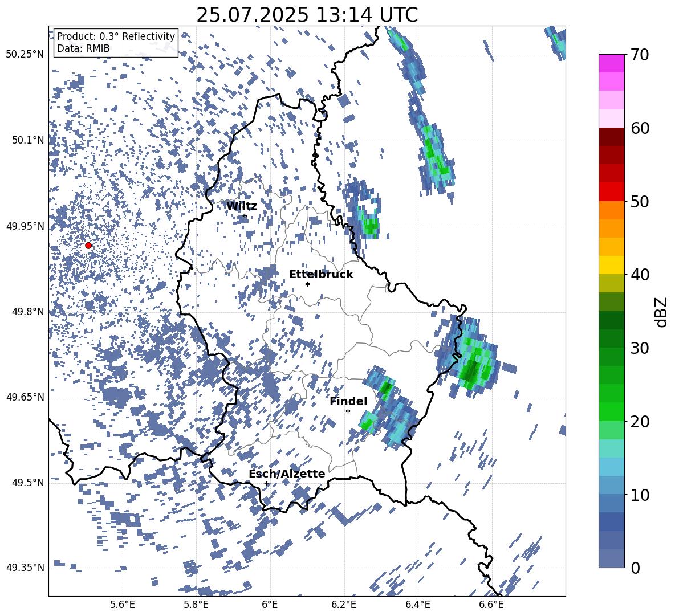This screenshot has height=616, width=675.
Task: Click the Wiltz cross marker
Action: coord(245,216)
